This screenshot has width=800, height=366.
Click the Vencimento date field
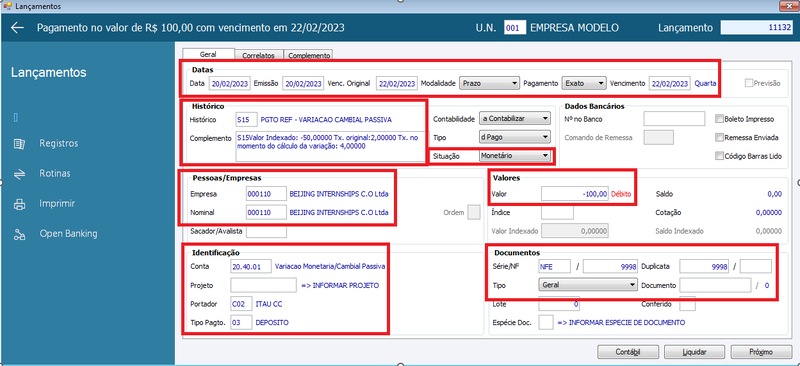(x=670, y=83)
